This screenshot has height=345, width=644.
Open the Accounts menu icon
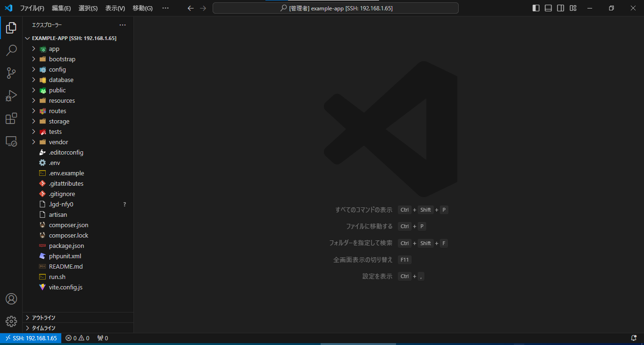[x=11, y=299]
